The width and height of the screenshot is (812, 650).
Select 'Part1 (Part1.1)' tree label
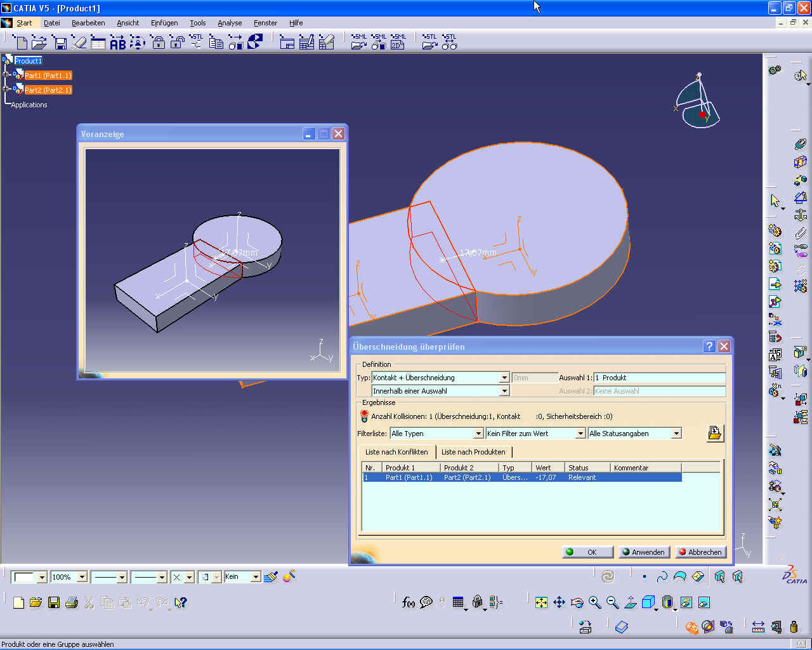tap(48, 76)
